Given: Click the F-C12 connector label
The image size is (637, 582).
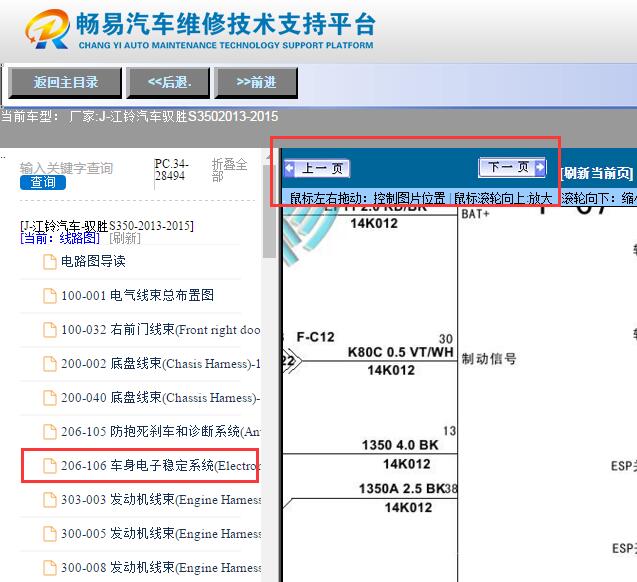Looking at the screenshot, I should (x=315, y=337).
